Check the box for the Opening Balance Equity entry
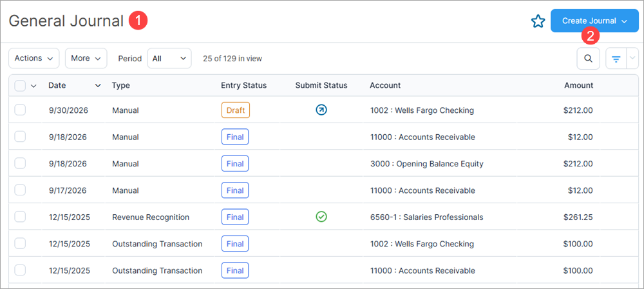The height and width of the screenshot is (289, 644). [x=20, y=163]
